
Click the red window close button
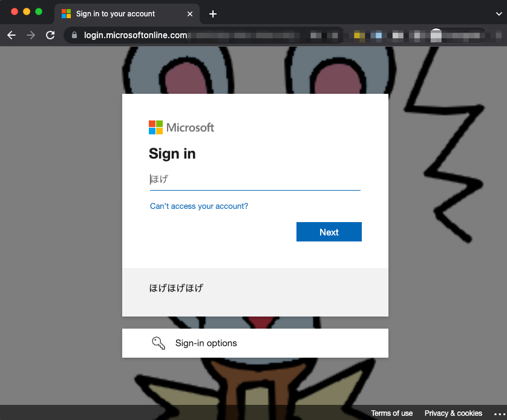(15, 11)
